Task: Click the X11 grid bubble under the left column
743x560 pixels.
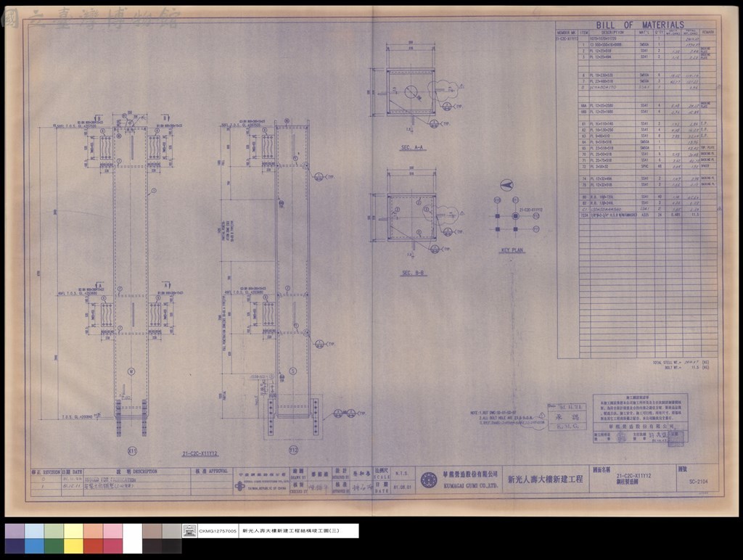Action: coord(132,451)
